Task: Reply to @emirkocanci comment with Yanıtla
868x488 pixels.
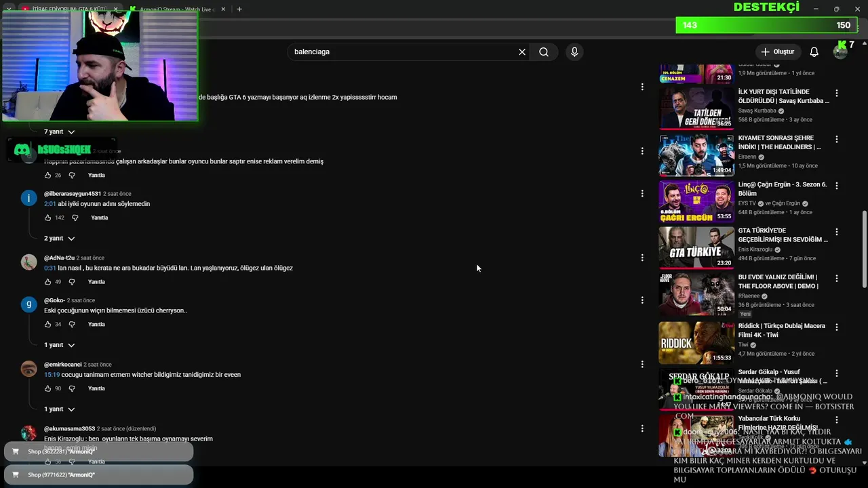Action: (x=96, y=388)
